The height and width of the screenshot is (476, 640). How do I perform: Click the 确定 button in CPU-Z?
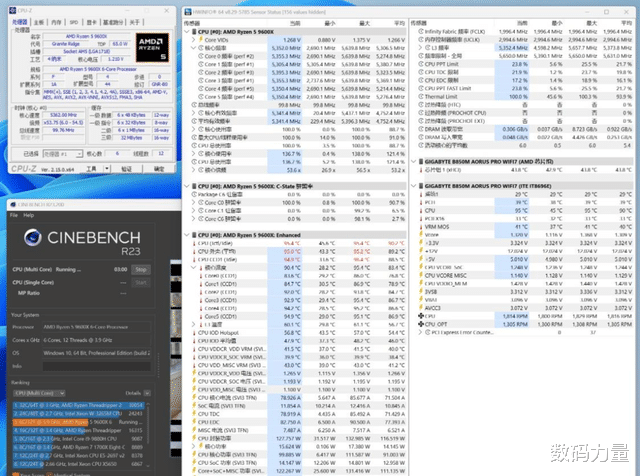coord(159,169)
